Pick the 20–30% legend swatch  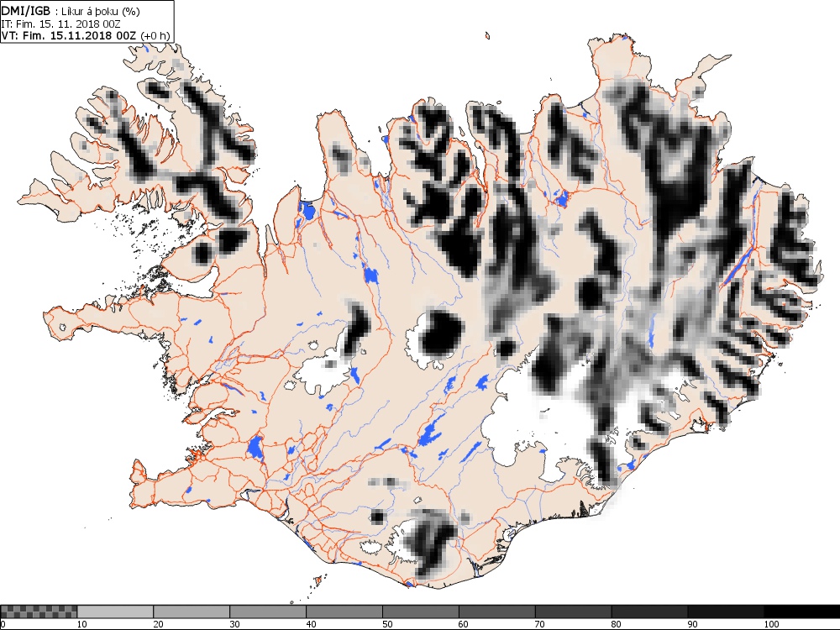point(192,612)
